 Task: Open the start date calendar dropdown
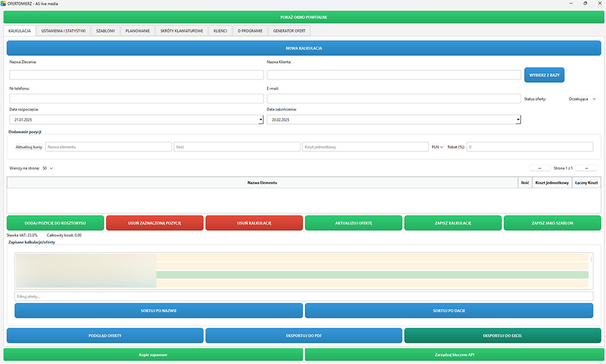(x=260, y=120)
